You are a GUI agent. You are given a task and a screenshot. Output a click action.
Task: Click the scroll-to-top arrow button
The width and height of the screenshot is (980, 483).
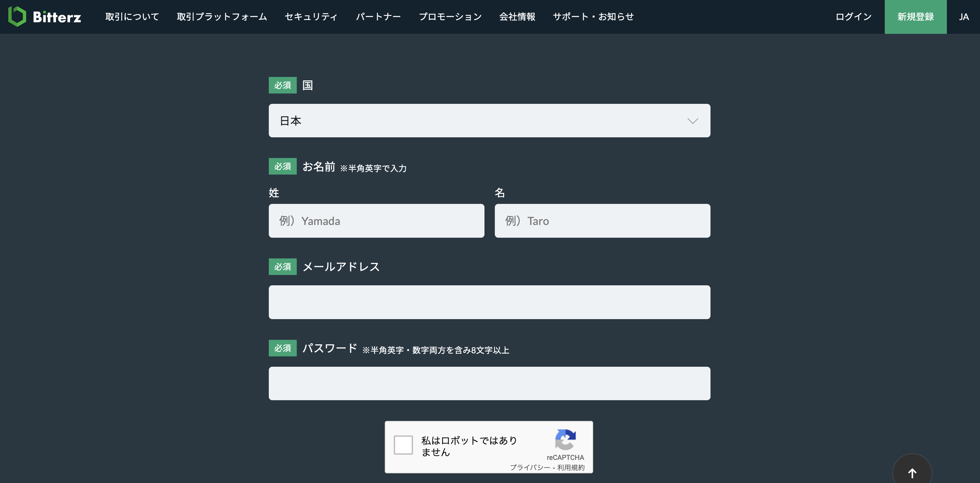click(x=912, y=472)
